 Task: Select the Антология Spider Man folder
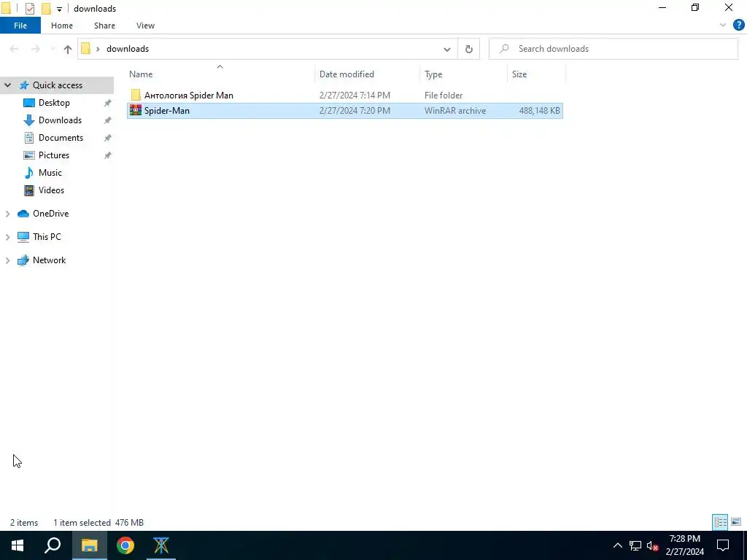[189, 96]
